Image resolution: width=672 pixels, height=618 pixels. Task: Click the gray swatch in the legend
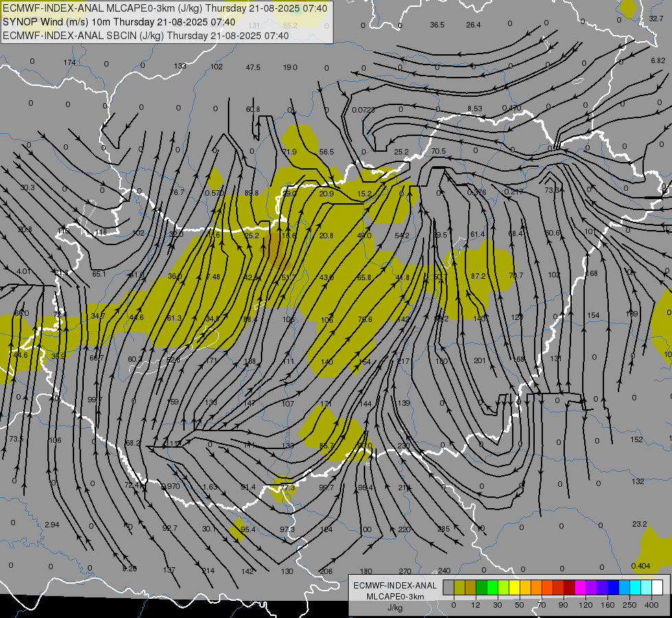tap(449, 588)
